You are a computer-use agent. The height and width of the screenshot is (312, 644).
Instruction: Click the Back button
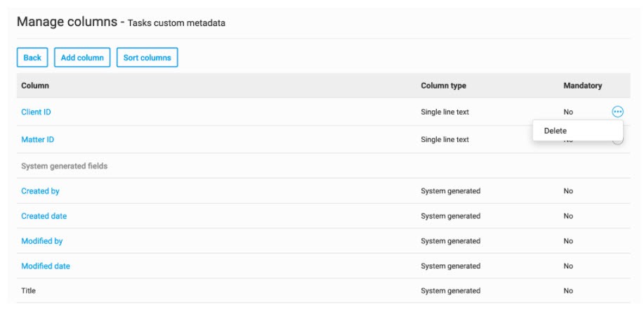tap(32, 58)
